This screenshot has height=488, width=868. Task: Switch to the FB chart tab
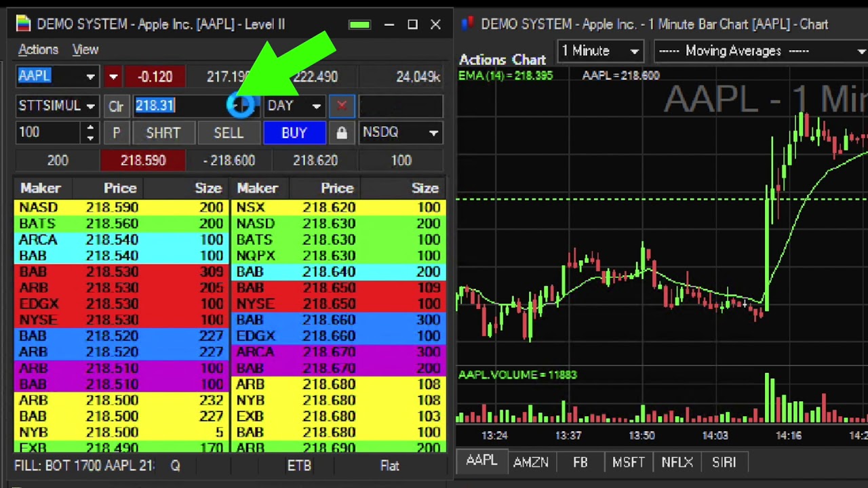(x=580, y=462)
